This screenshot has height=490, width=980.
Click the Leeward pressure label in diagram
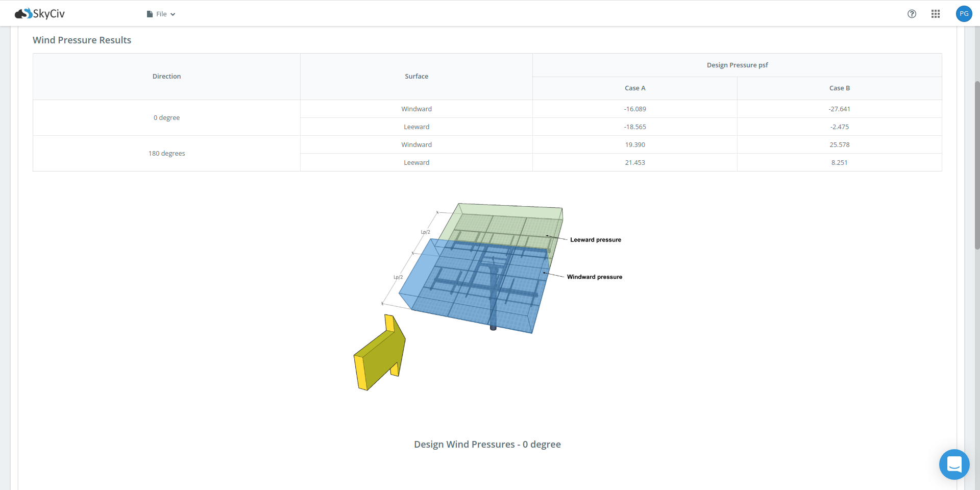click(595, 240)
